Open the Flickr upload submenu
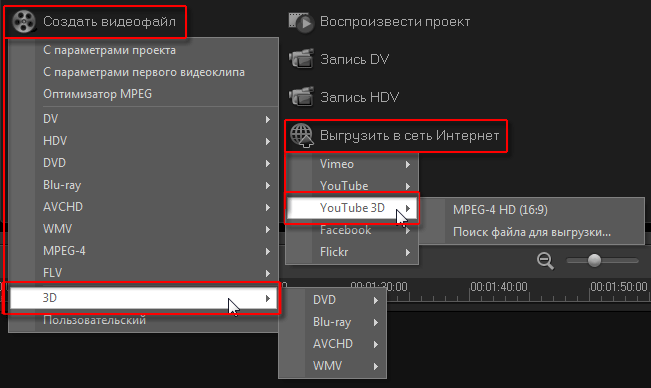This screenshot has width=651, height=388. point(352,252)
